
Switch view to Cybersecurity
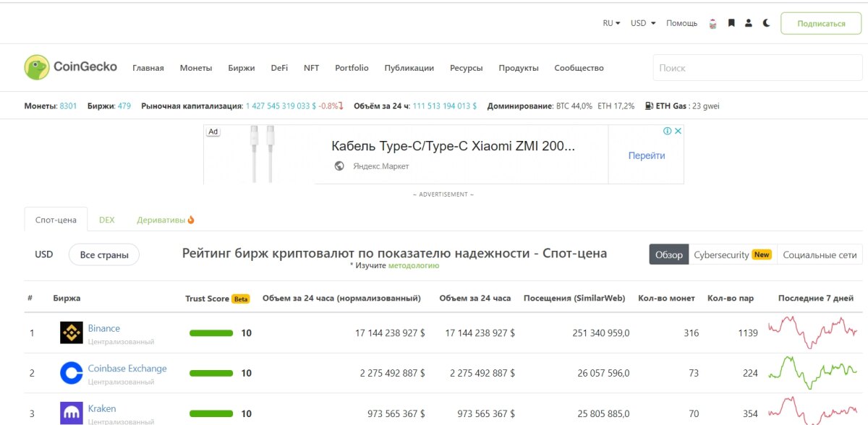732,254
